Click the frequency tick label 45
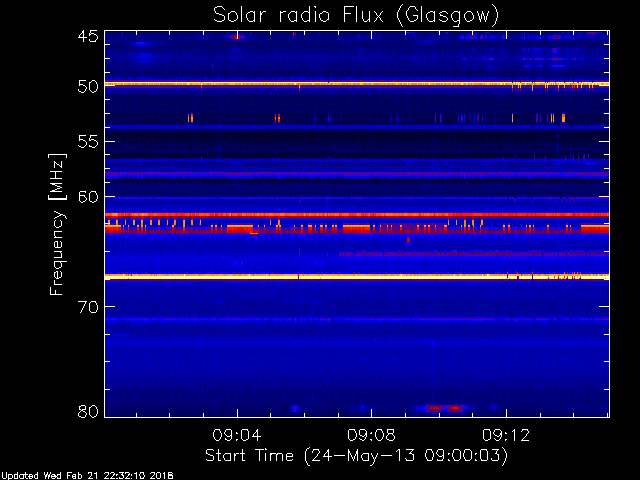Screen dimensions: 640x480 tap(88, 37)
